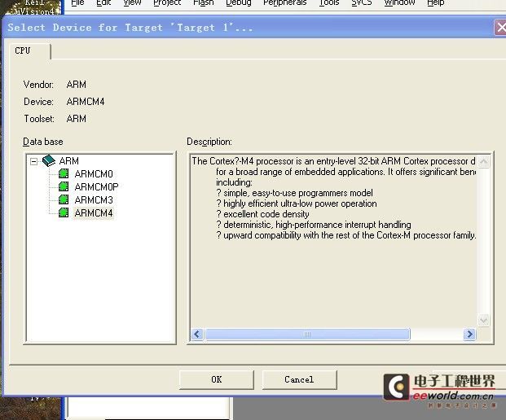Click the Data base label
Viewport: 506px width, 420px height.
(43, 142)
